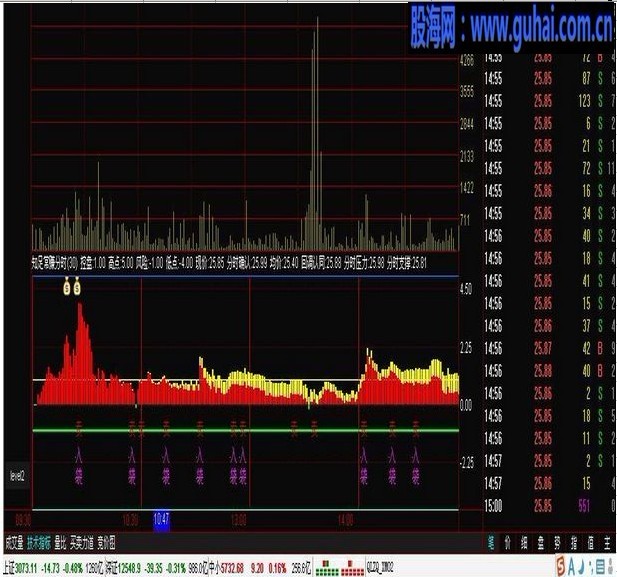Image resolution: width=617 pixels, height=577 pixels.
Task: Click the Sogou S input method icon
Action: pyautogui.click(x=561, y=567)
